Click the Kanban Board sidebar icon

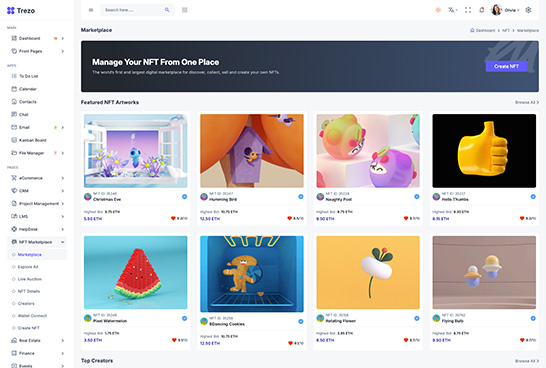14,140
